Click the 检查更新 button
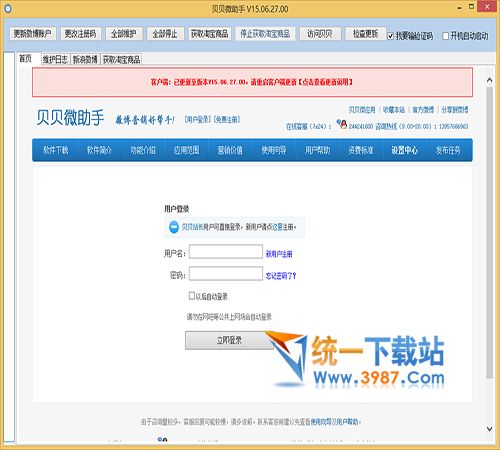Screen dimensions: 500x450 [365, 34]
